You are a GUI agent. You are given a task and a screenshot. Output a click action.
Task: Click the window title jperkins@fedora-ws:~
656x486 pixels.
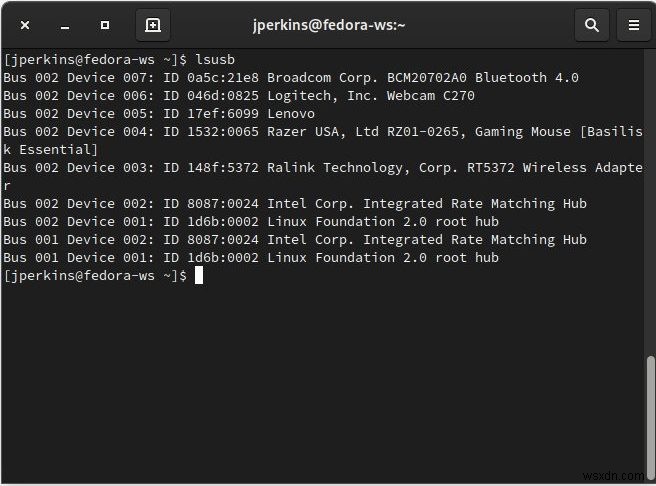(x=329, y=25)
